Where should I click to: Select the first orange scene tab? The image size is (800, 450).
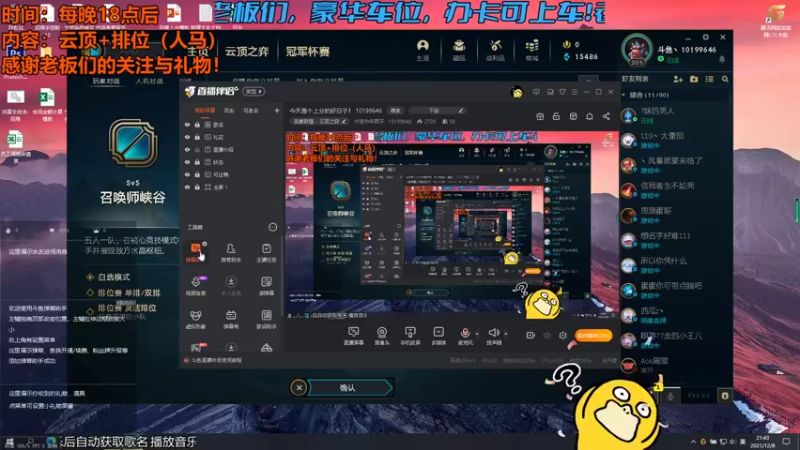(x=205, y=110)
